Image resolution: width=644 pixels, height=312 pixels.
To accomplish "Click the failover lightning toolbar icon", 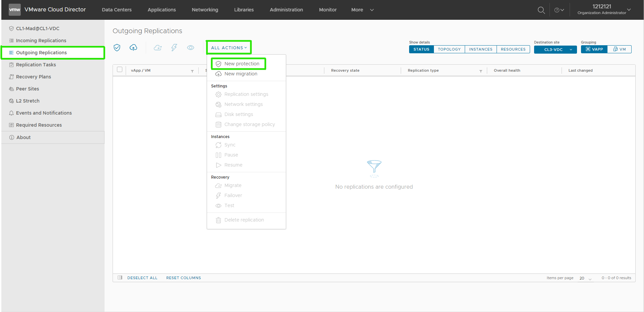I will pyautogui.click(x=174, y=48).
